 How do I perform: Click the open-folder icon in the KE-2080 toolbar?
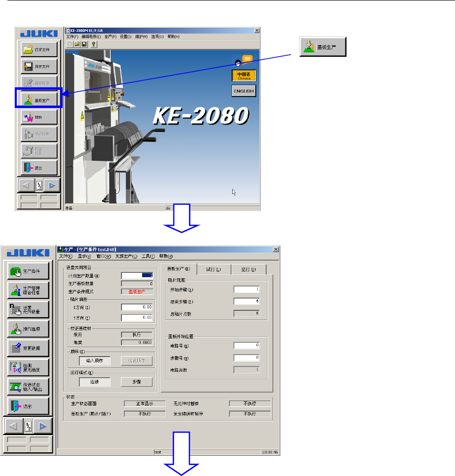[x=77, y=44]
